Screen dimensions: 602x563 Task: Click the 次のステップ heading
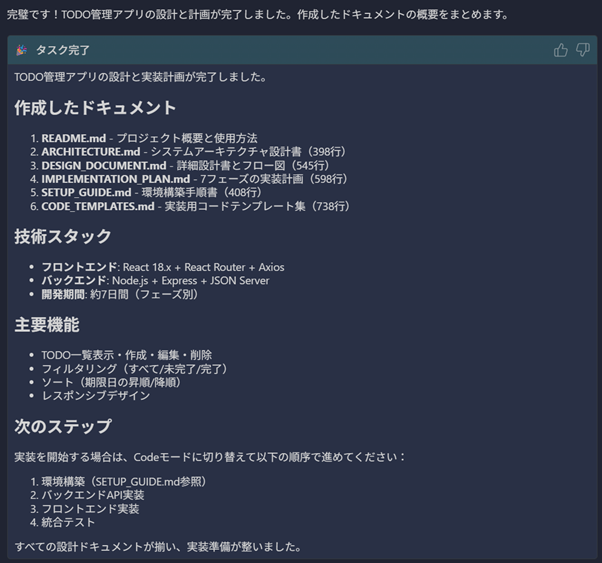(63, 426)
